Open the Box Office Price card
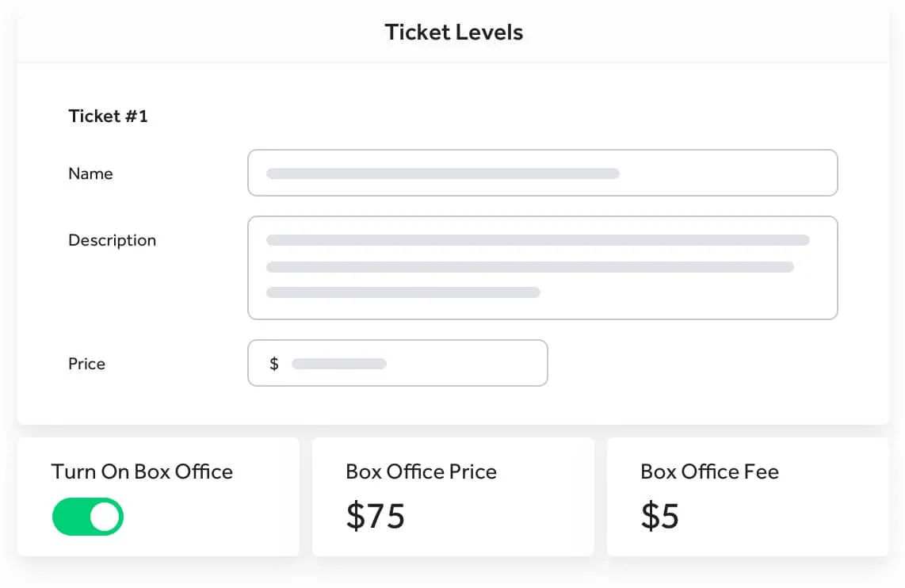Screen dimensions: 905x588 (x=453, y=497)
